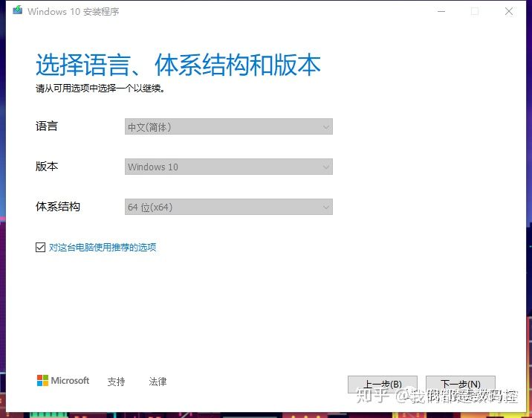Open the 语言 dropdown showing 中文(简体)
532x418 pixels.
[x=229, y=126]
